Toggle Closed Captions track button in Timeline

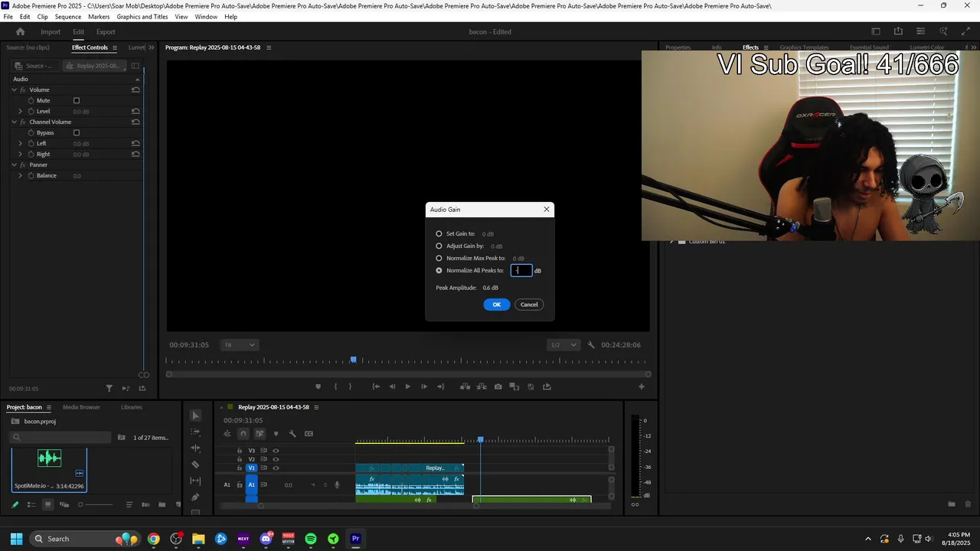[x=309, y=434]
